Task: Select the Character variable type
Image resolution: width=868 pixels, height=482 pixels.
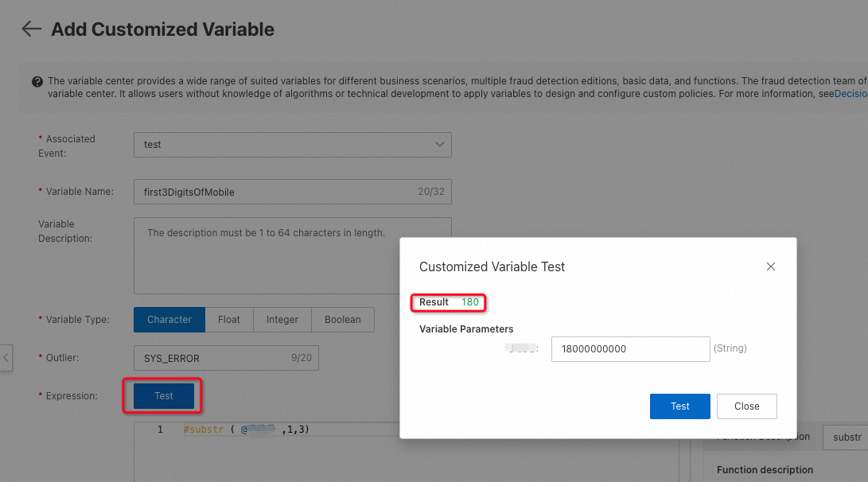Action: pyautogui.click(x=169, y=320)
